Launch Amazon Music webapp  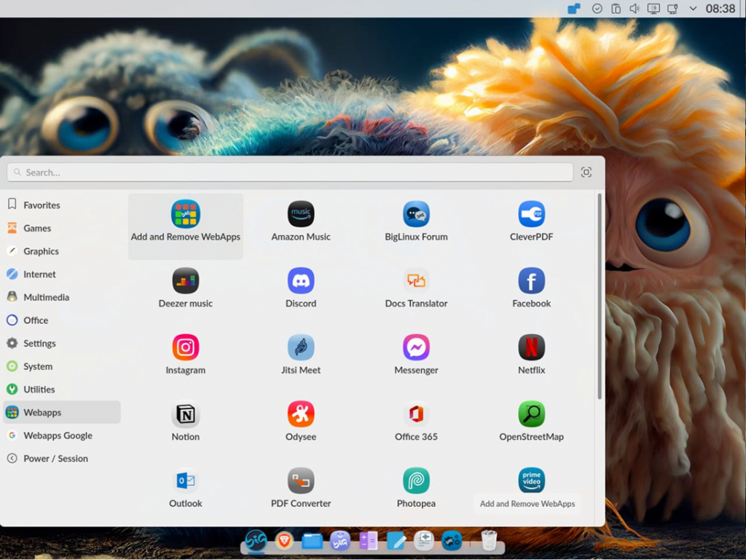coord(301,215)
